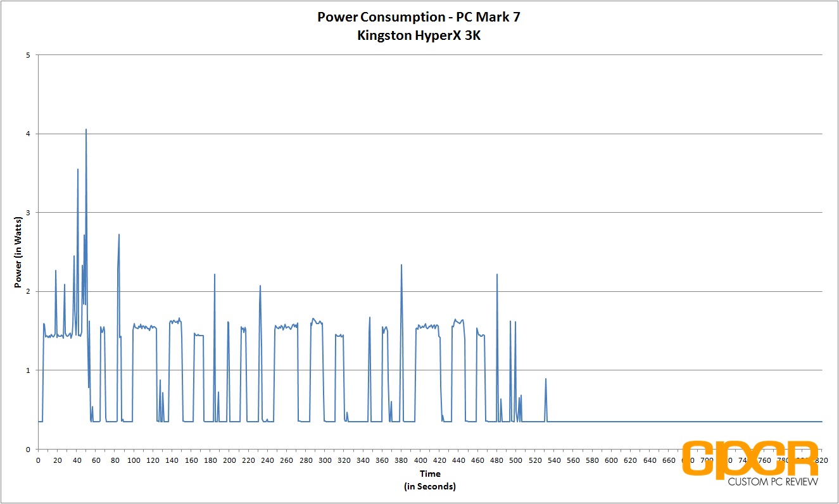
Task: Click the "180" tick label on the time axis
Action: [x=210, y=460]
